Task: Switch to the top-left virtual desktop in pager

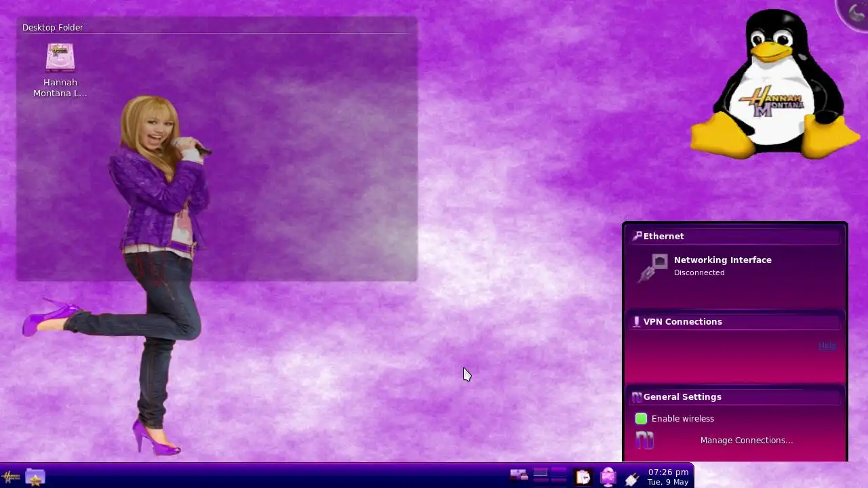Action: coord(540,472)
